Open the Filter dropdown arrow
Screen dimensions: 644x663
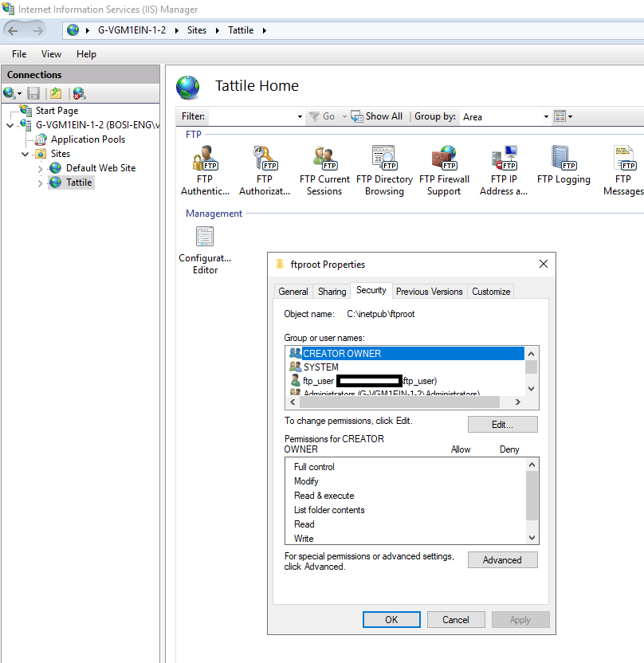coord(300,116)
